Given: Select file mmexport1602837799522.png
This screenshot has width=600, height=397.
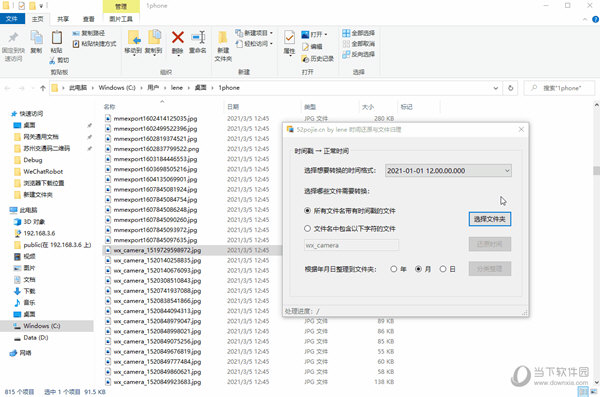Looking at the screenshot, I should click(x=156, y=149).
